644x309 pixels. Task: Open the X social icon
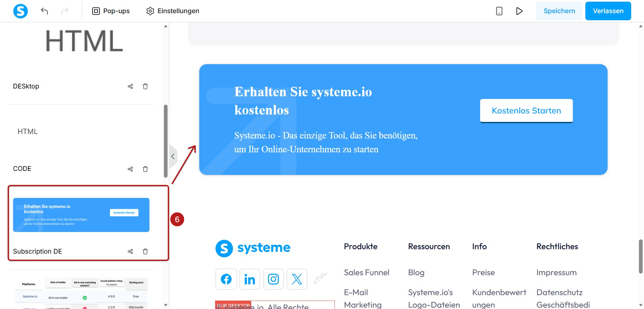pyautogui.click(x=297, y=279)
